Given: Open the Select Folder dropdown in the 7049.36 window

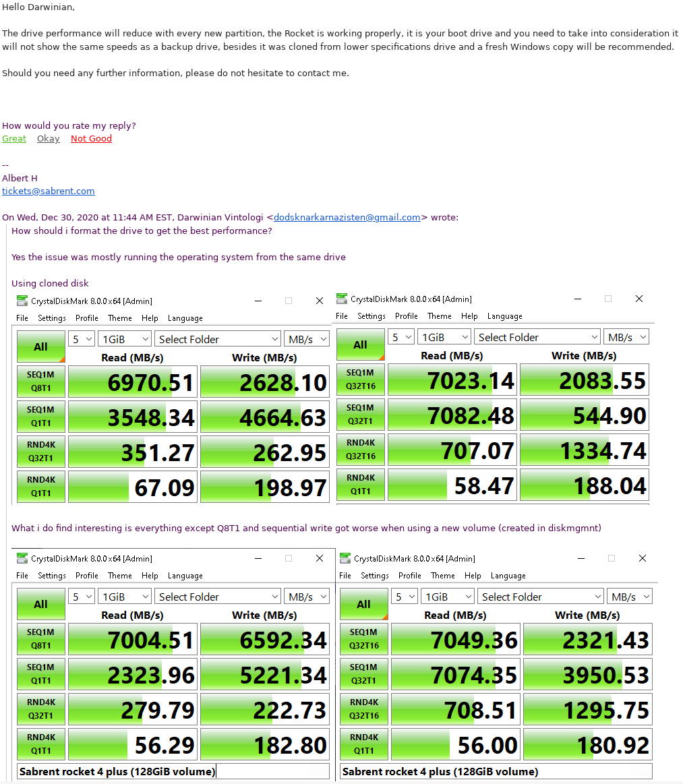Looking at the screenshot, I should (541, 597).
